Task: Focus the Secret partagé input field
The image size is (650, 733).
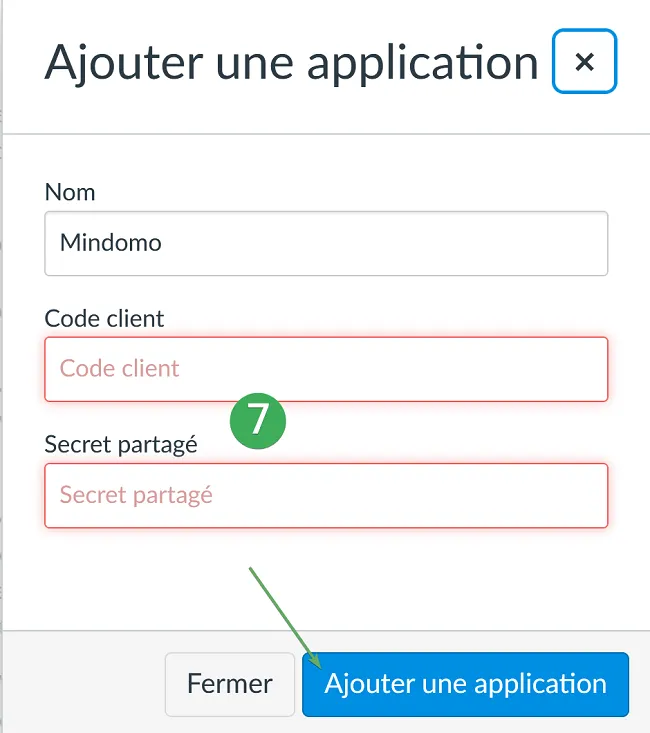Action: [326, 496]
